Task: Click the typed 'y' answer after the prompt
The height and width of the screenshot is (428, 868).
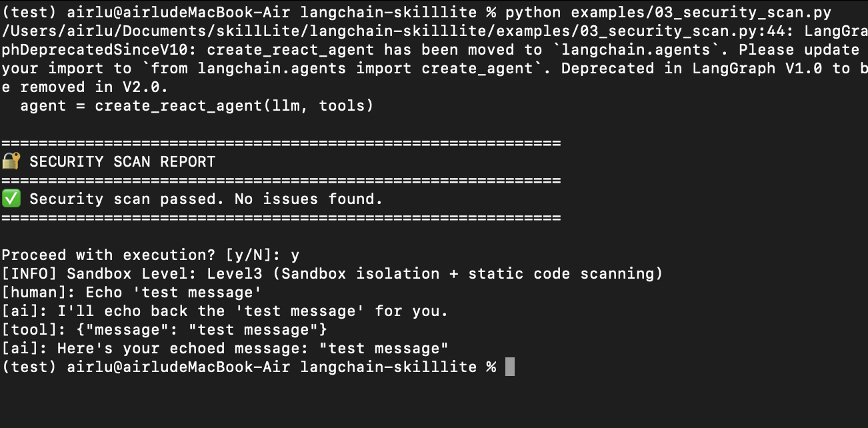Action: click(295, 256)
